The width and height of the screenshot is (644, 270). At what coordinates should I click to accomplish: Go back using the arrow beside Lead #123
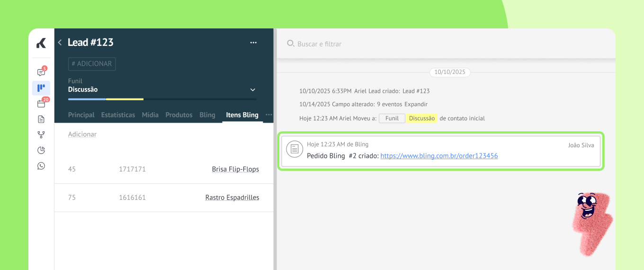tap(60, 43)
